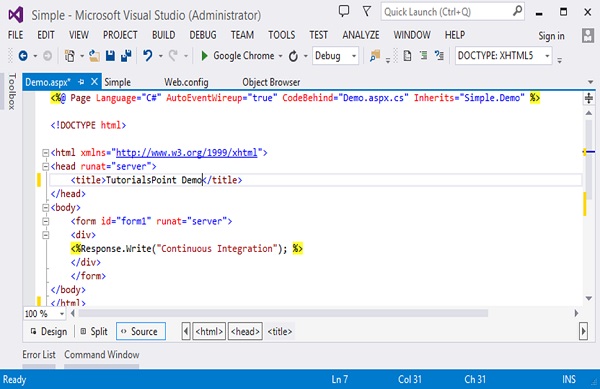Click the Refresh browser icon

[x=293, y=56]
